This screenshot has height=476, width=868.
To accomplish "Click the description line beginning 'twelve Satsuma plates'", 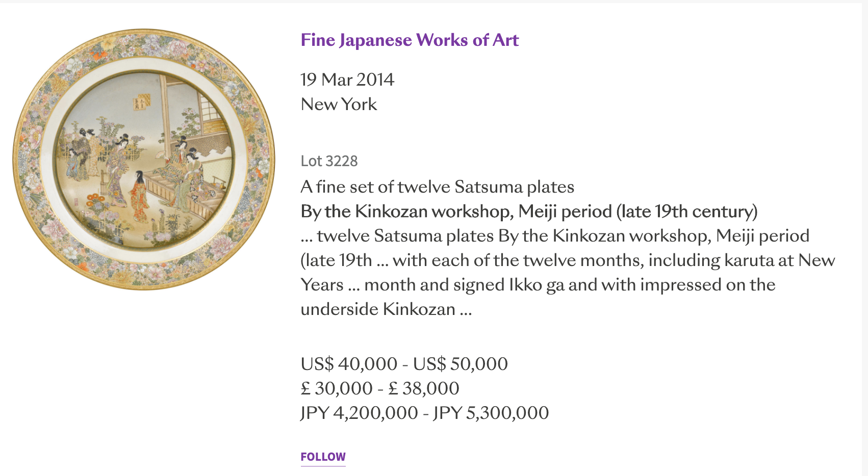I will [561, 235].
